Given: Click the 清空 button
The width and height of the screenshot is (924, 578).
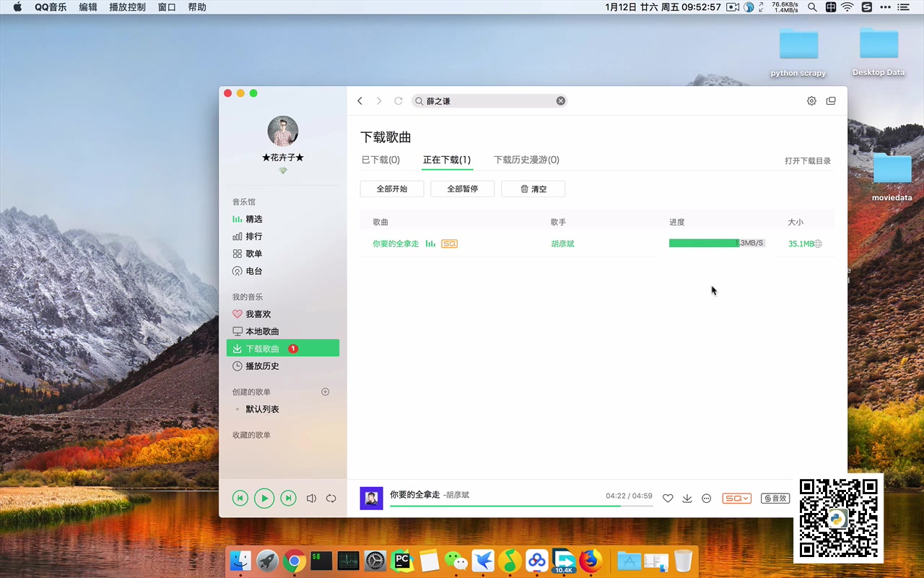Looking at the screenshot, I should [533, 189].
